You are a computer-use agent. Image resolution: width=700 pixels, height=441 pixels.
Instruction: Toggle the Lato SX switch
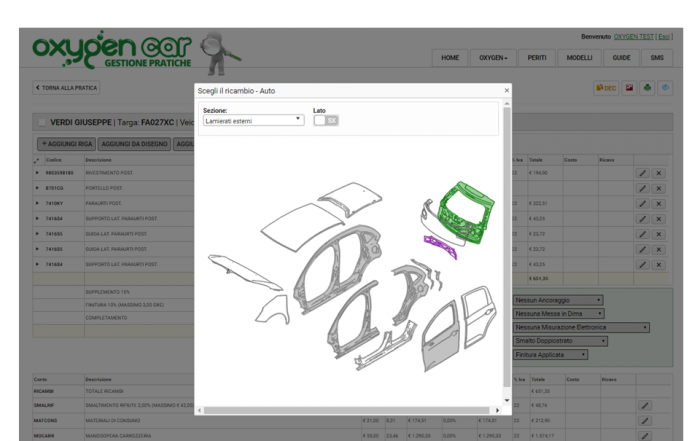pyautogui.click(x=326, y=121)
